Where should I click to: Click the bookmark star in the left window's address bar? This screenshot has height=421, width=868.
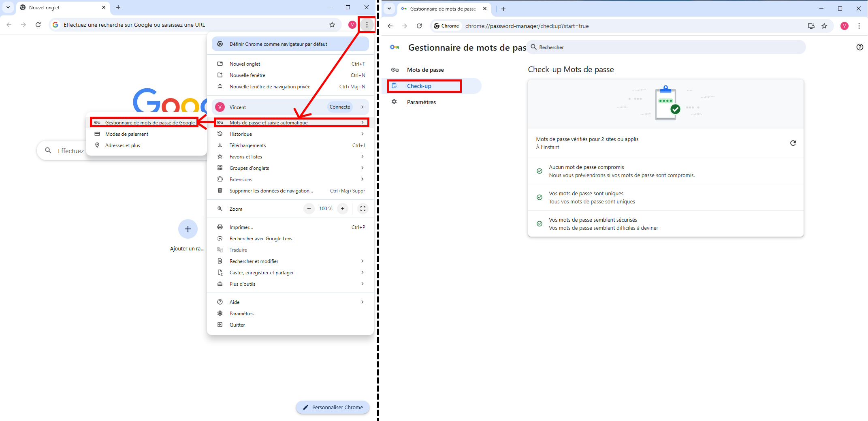click(332, 25)
